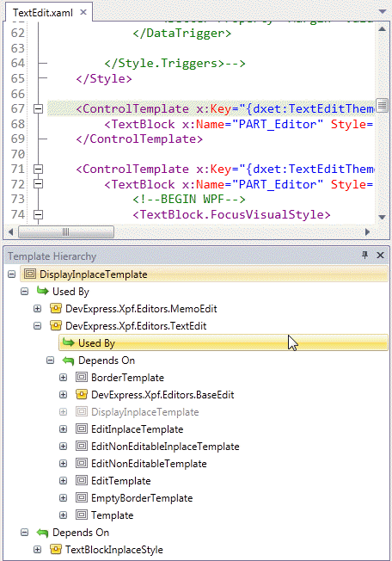Image resolution: width=392 pixels, height=561 pixels.
Task: Expand the DevExpress.Xpf.Editors.BaseEdit node
Action: pos(63,395)
